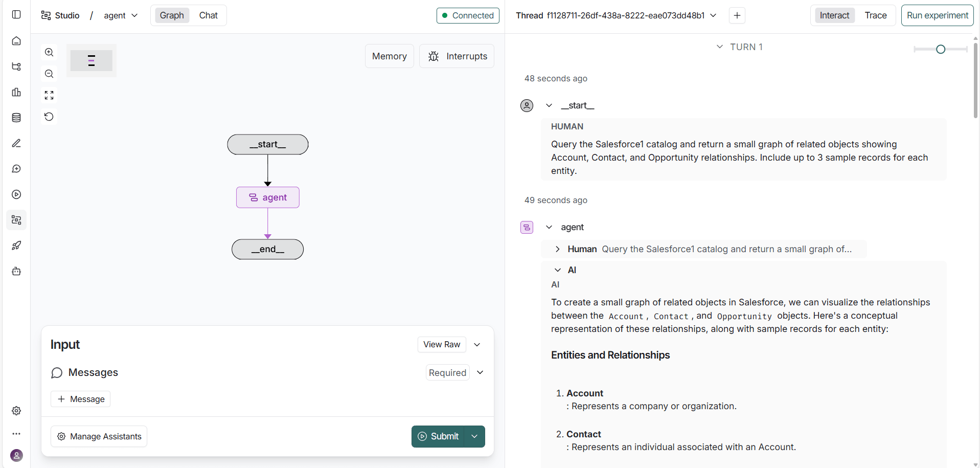Click the zoom in magnifier icon
Viewport: 980px width, 468px height.
pyautogui.click(x=49, y=52)
